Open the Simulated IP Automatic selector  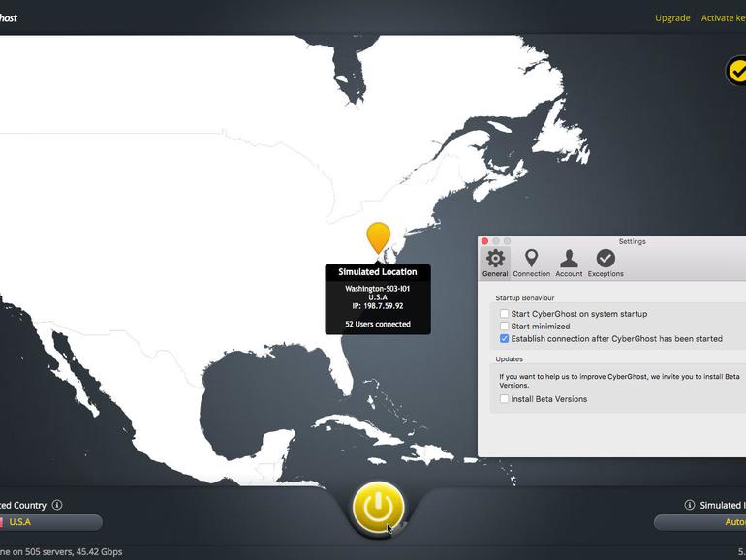pyautogui.click(x=699, y=522)
